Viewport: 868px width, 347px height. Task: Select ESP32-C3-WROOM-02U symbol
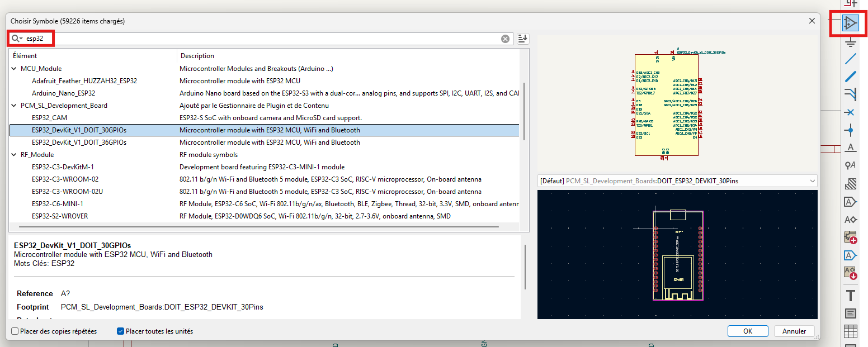tap(68, 192)
